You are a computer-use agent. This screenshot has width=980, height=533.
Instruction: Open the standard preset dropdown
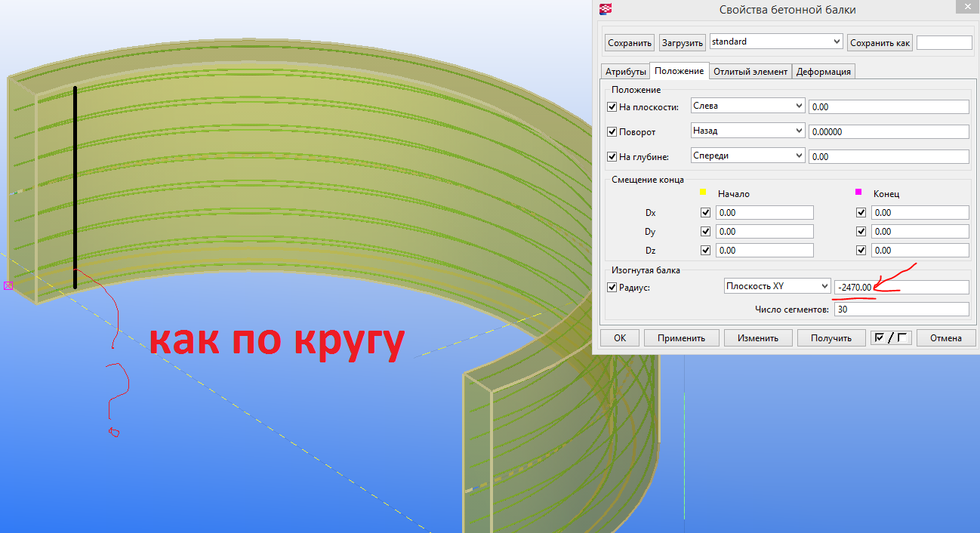tap(776, 42)
